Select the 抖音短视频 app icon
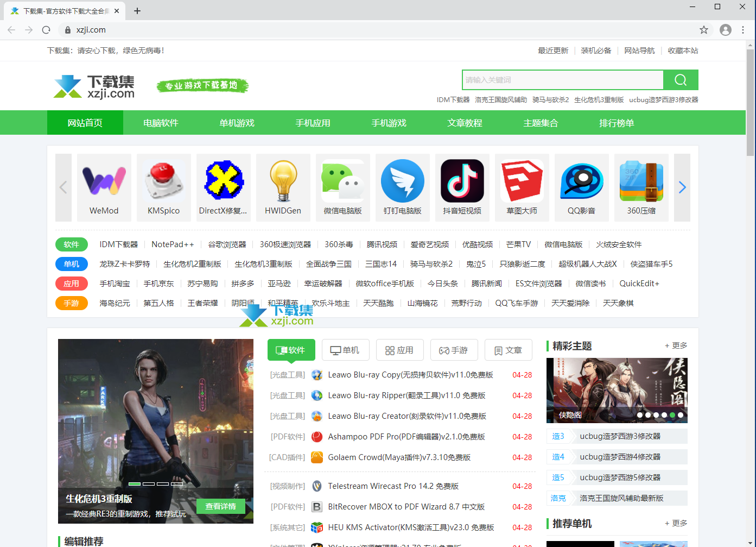 click(x=462, y=181)
